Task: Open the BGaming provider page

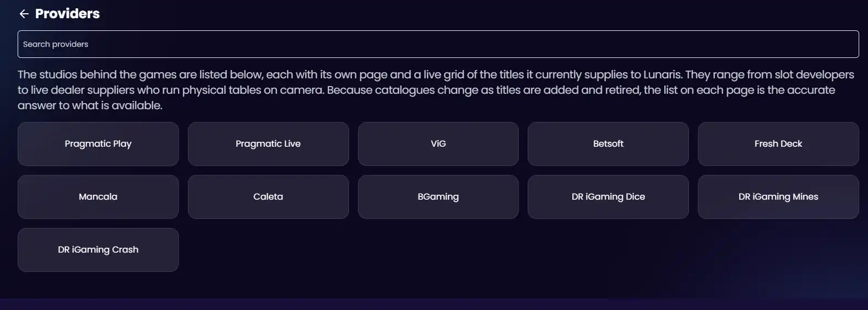Action: (x=438, y=197)
